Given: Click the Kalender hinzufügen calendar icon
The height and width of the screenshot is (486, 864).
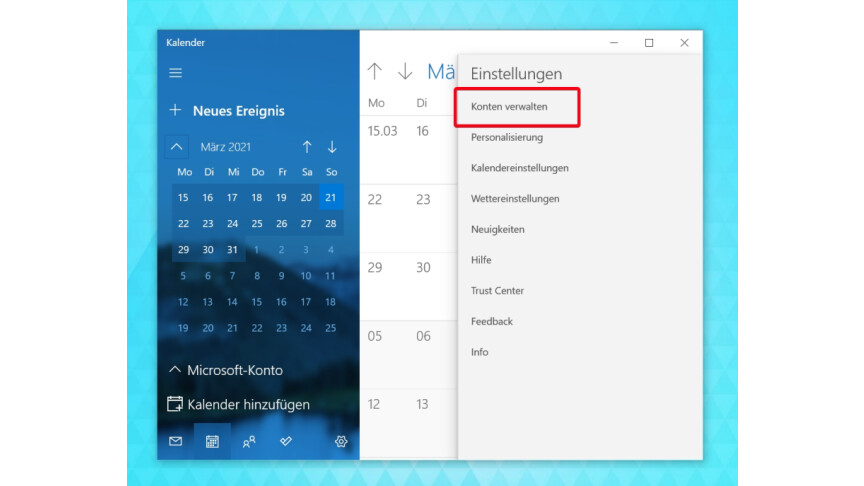Looking at the screenshot, I should pyautogui.click(x=175, y=404).
